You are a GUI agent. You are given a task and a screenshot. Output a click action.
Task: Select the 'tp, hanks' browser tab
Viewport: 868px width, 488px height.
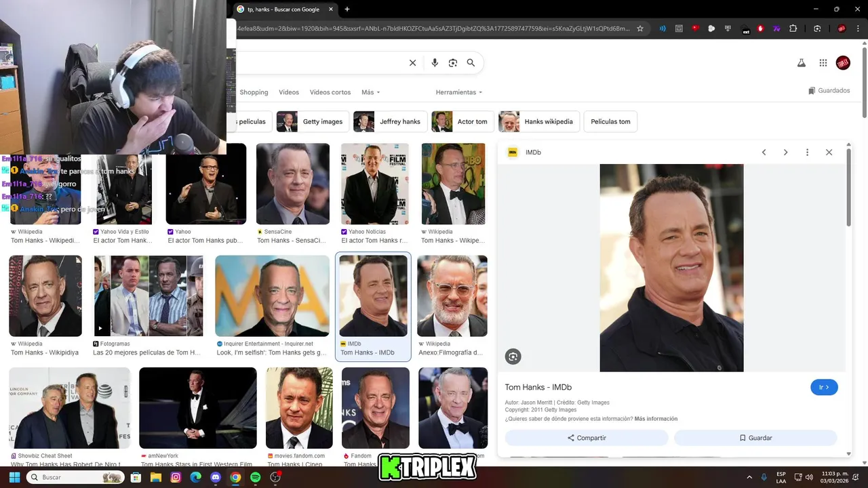pyautogui.click(x=285, y=9)
